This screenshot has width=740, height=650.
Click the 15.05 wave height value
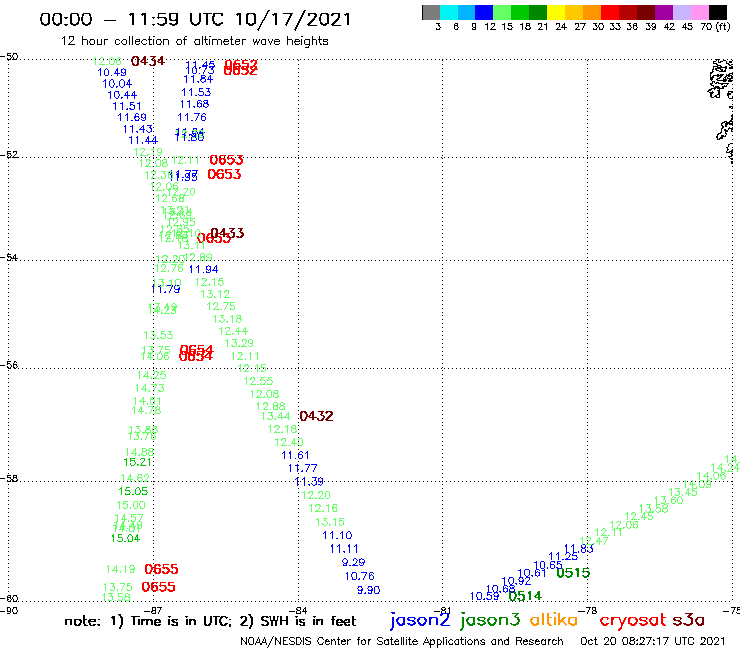coord(133,491)
